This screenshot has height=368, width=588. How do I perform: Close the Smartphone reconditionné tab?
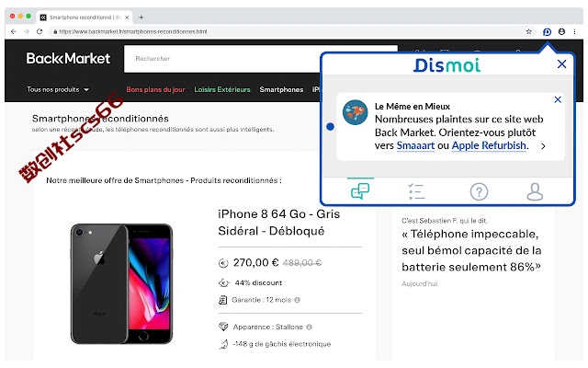point(127,17)
